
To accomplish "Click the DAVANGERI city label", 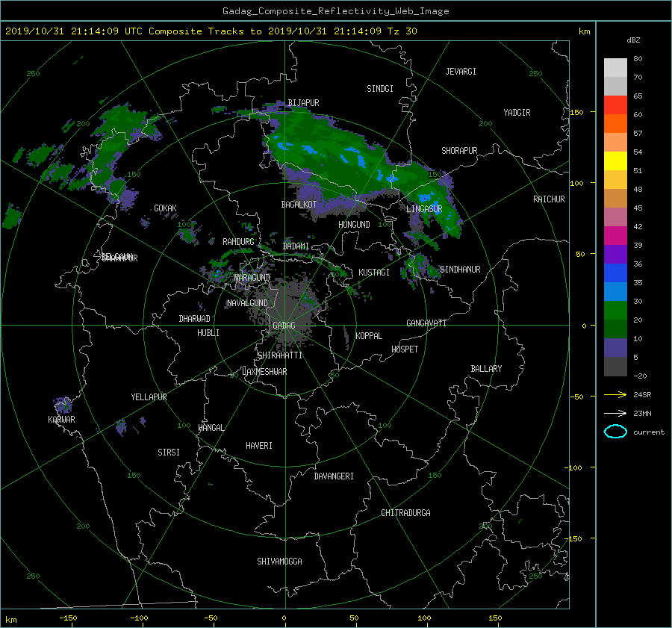I will point(334,476).
